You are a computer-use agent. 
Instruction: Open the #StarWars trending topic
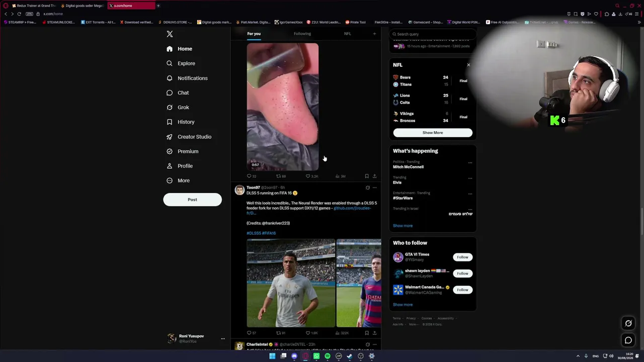tap(403, 198)
